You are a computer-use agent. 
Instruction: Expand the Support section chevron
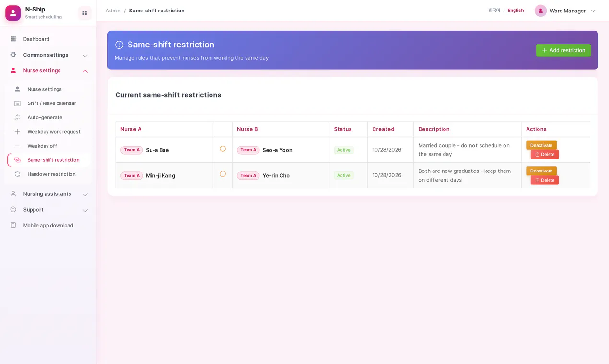pyautogui.click(x=85, y=210)
